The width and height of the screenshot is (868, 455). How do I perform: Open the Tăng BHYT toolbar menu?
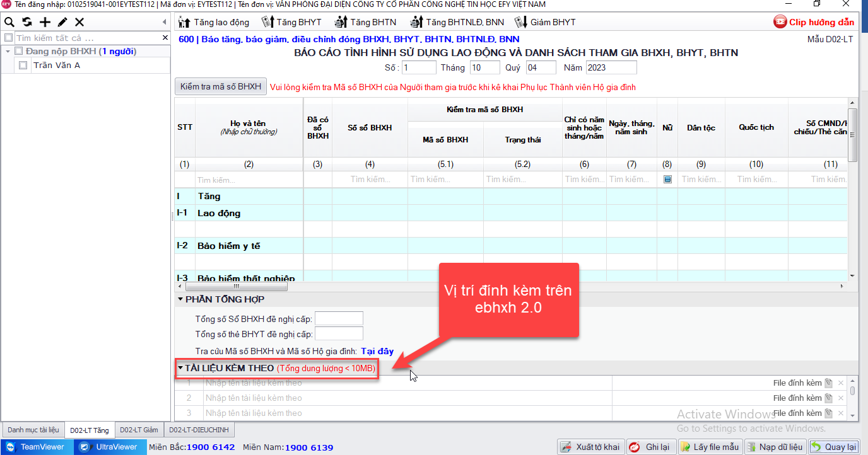293,22
